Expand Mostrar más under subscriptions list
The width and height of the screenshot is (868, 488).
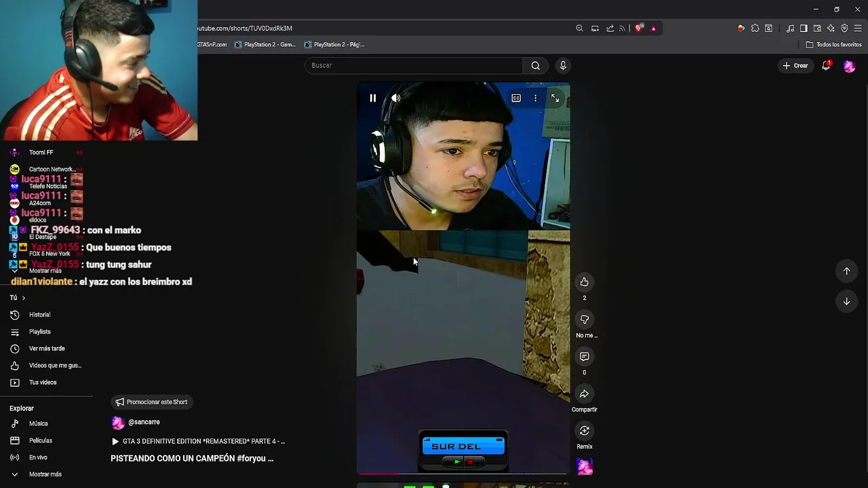click(46, 270)
